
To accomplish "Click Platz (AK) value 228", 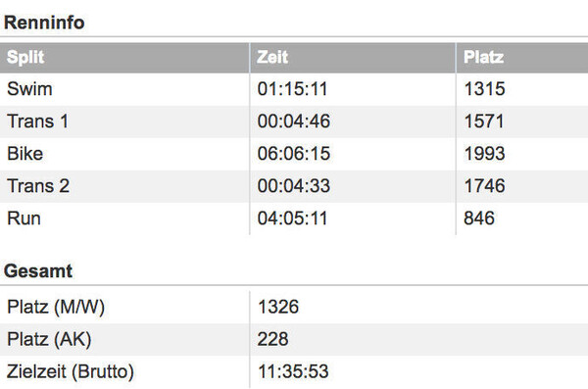I will [273, 339].
